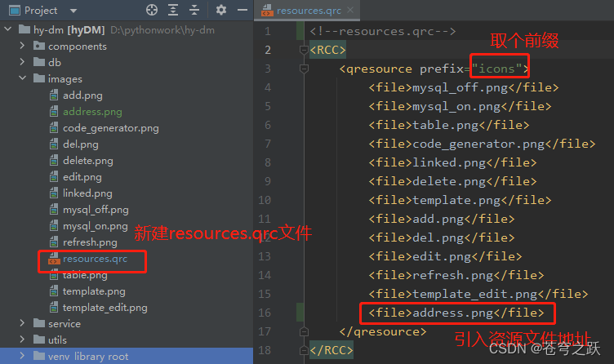Click the resources.qrc comment on line 1
The height and width of the screenshot is (364, 614).
[383, 31]
